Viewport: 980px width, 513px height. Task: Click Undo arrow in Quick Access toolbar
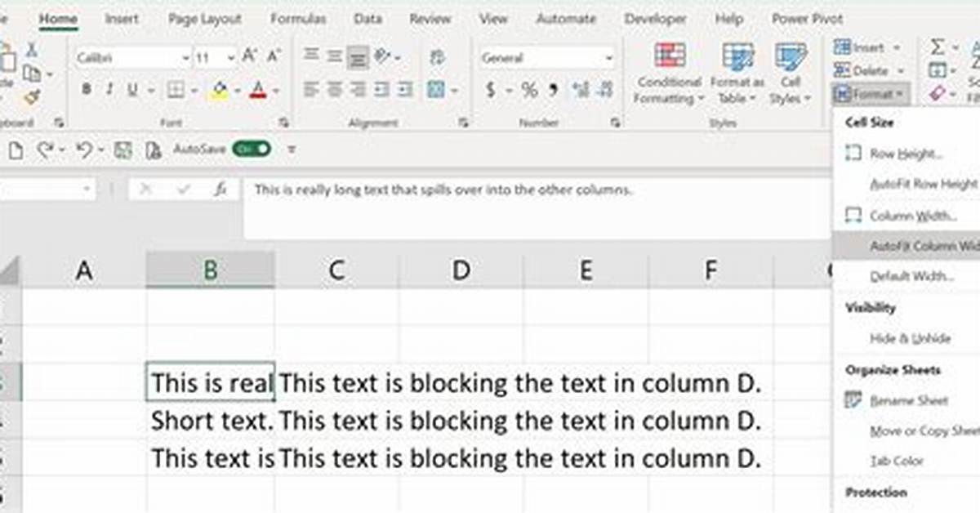point(83,149)
